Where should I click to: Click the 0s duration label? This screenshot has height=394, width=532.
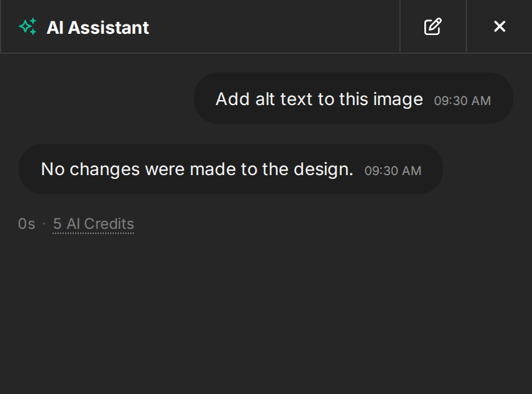pos(26,224)
